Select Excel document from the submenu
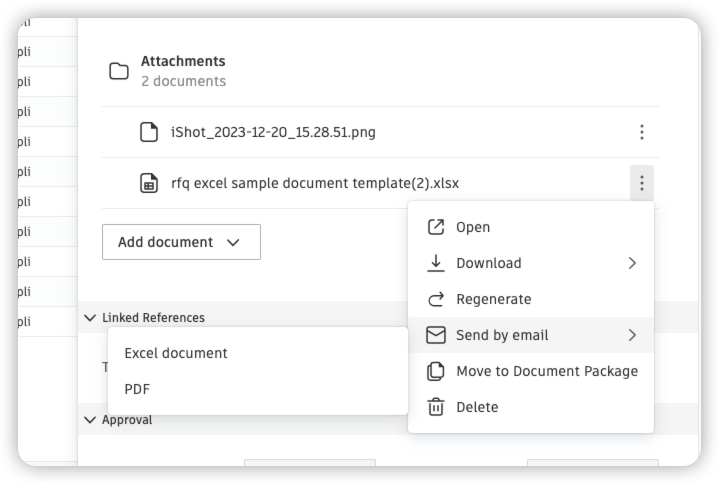This screenshot has width=719, height=484. (176, 353)
